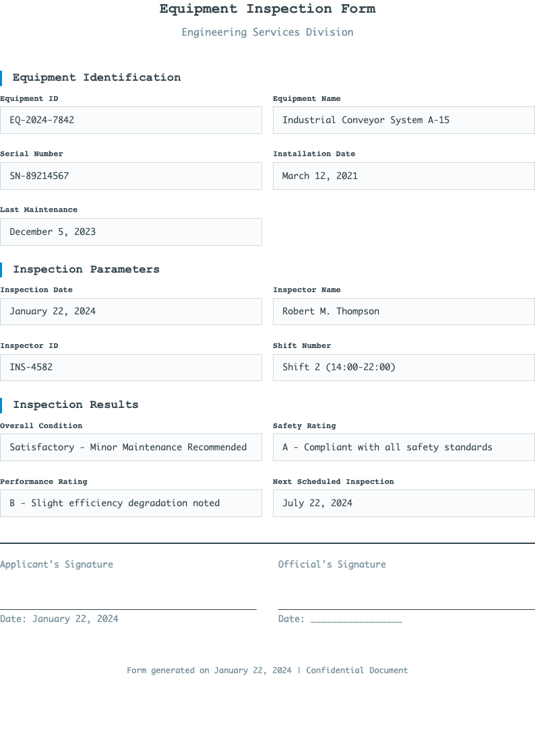Select the Overall Condition field
Viewport: 535px width, 756px height.
[x=131, y=447]
